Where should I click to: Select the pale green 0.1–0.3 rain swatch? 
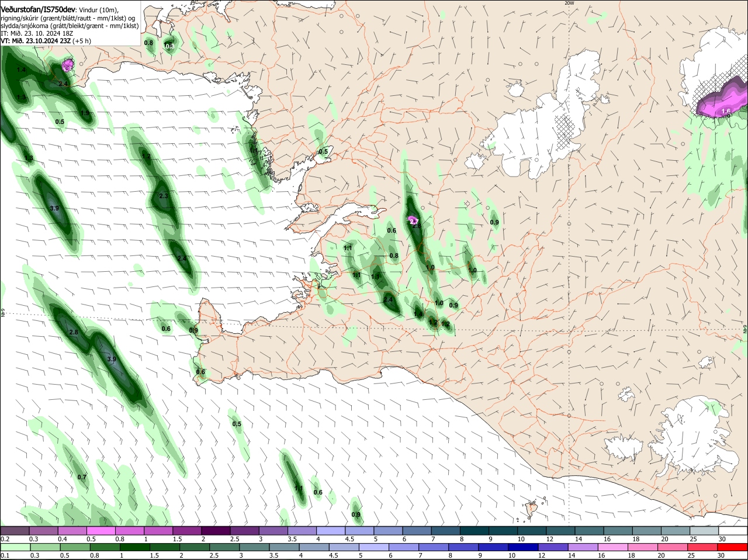tap(16, 547)
